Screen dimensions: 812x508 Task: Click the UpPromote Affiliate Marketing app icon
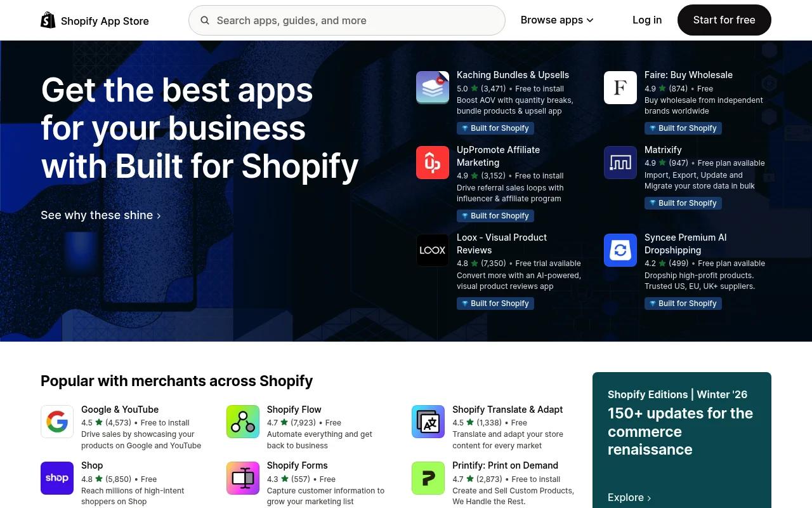pyautogui.click(x=432, y=162)
